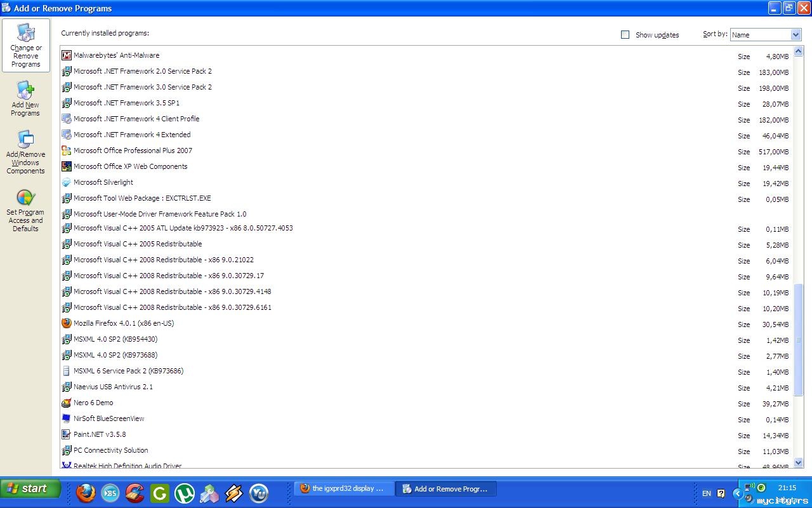The width and height of the screenshot is (812, 508).
Task: Switch to the igxprd32 display Firefox taskbar window
Action: [344, 489]
